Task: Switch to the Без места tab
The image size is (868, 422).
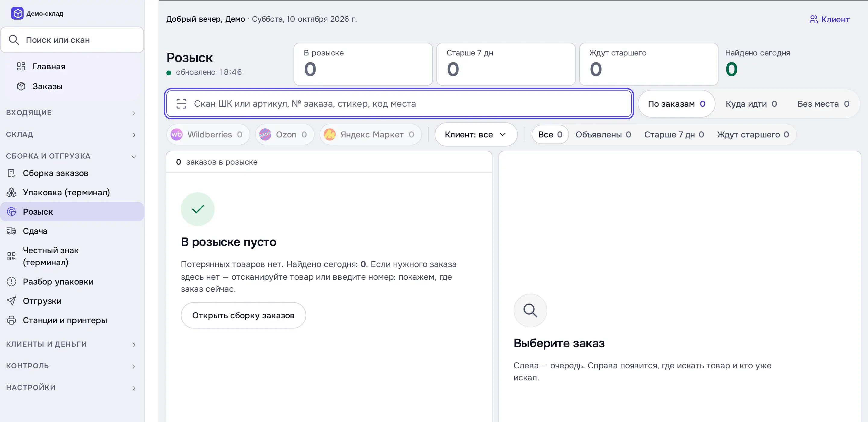Action: [823, 104]
